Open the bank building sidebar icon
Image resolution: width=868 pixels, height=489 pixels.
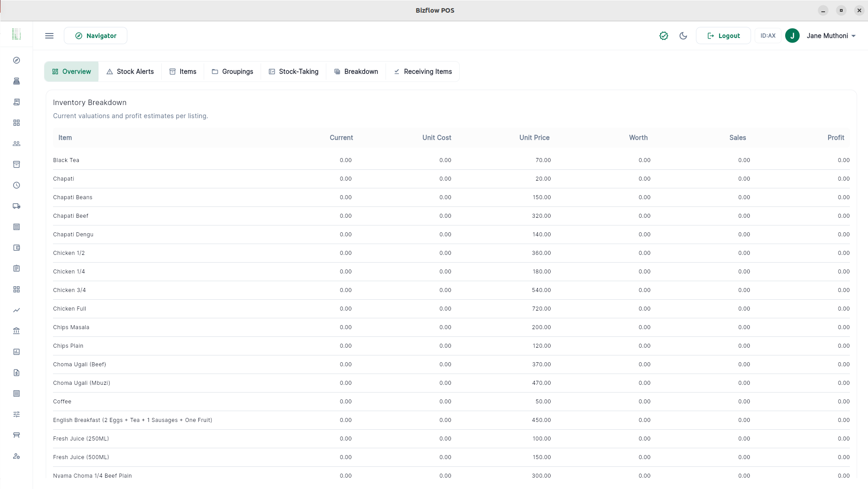16,331
